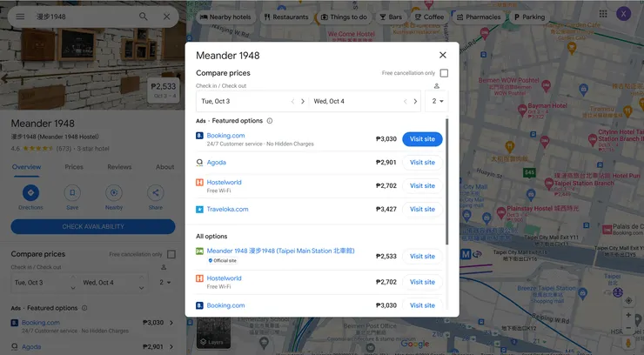
Task: Filter by Things to do chip
Action: coord(344,17)
